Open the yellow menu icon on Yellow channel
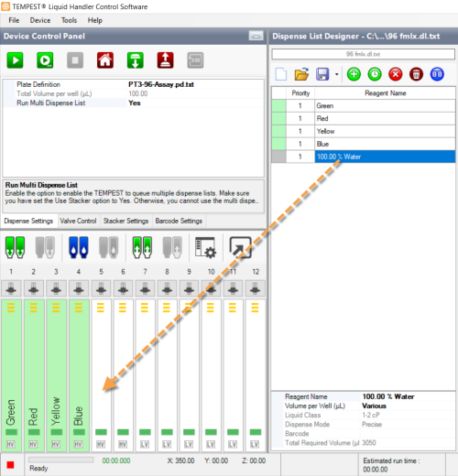458x476 pixels. click(56, 308)
